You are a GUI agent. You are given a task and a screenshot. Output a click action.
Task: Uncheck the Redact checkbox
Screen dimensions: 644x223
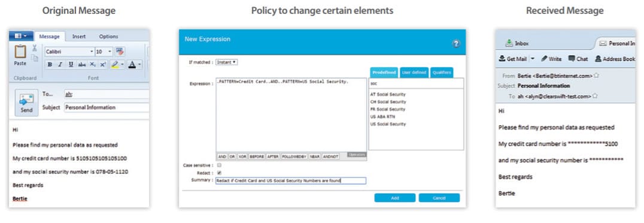tap(219, 173)
